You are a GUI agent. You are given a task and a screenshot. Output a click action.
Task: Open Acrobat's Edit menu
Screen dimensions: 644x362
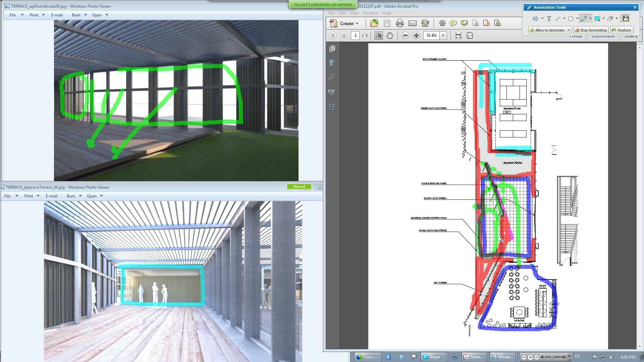(x=342, y=13)
